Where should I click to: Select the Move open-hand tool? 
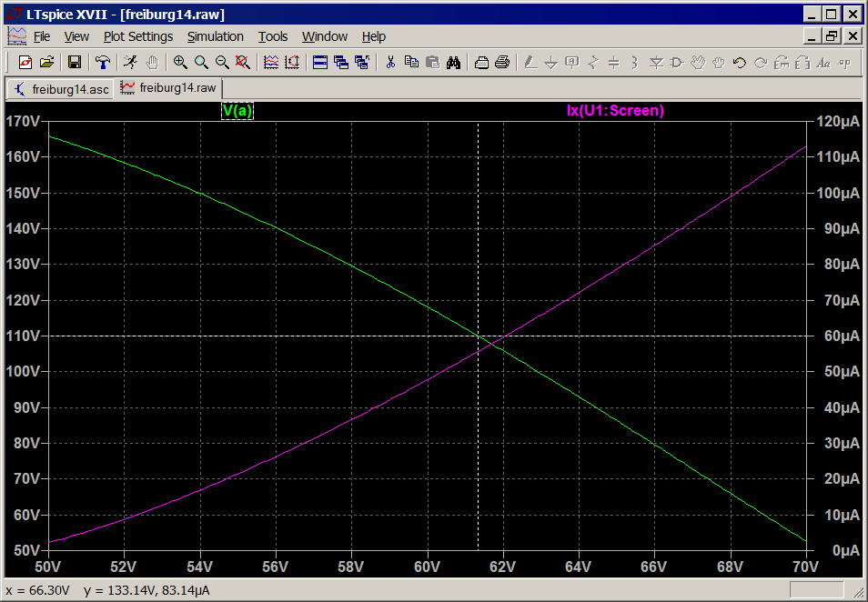click(x=698, y=63)
